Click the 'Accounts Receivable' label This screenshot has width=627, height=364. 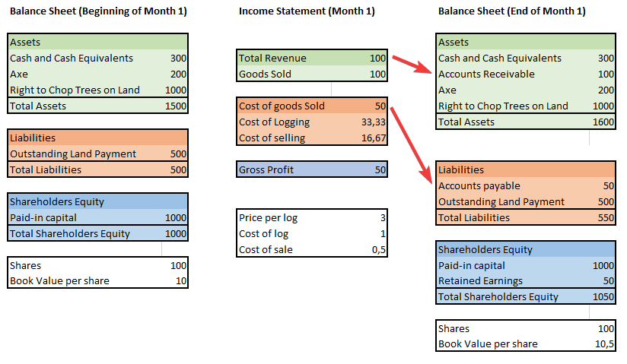click(486, 74)
